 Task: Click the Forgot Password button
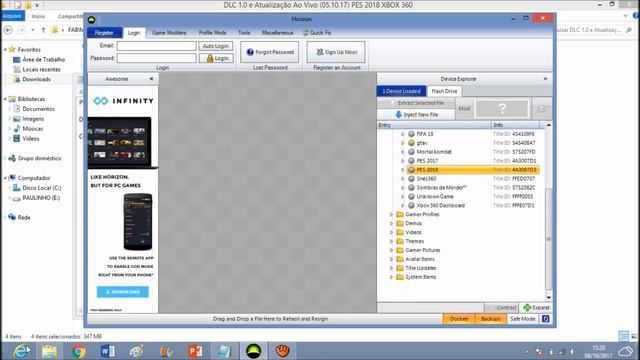(270, 52)
